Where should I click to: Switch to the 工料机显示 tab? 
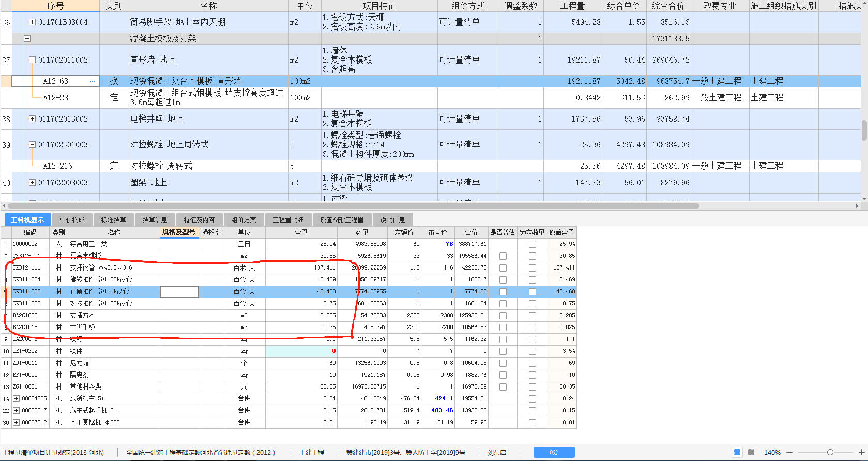pos(27,220)
